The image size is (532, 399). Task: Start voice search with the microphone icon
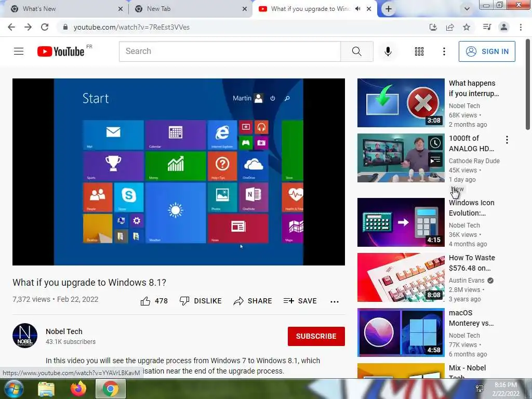click(388, 51)
